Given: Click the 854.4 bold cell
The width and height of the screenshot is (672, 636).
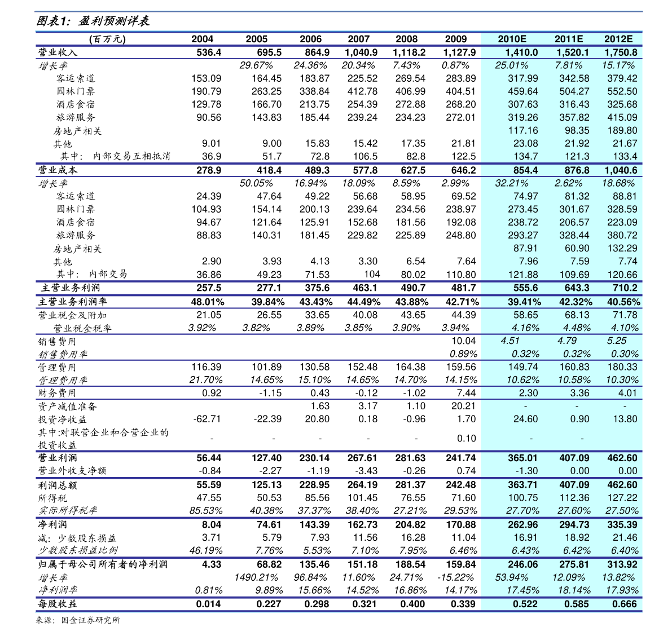Looking at the screenshot, I should click(x=525, y=170).
